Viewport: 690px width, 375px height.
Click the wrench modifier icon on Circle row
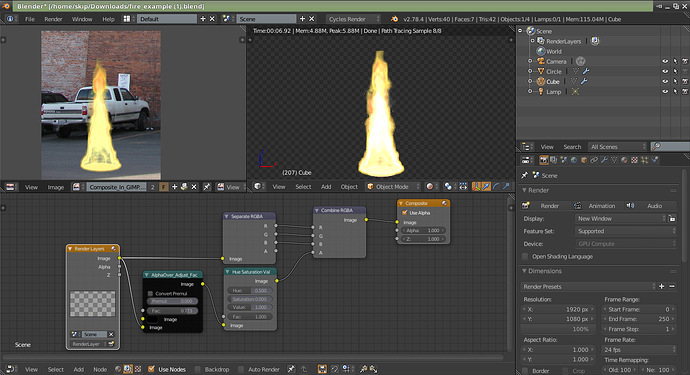pyautogui.click(x=586, y=71)
